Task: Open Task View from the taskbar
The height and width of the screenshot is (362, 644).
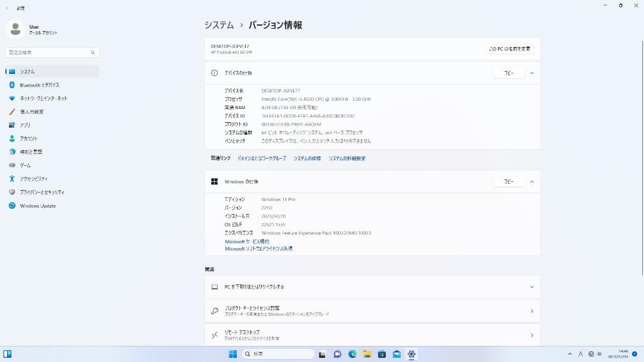Action: click(x=321, y=354)
